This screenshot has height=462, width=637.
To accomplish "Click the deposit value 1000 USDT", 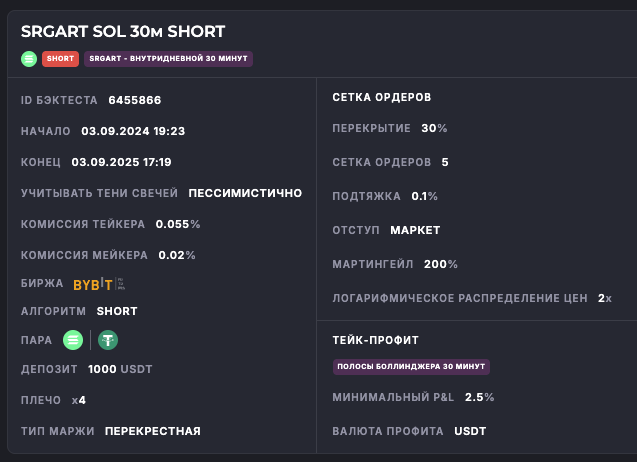I will click(x=120, y=369).
